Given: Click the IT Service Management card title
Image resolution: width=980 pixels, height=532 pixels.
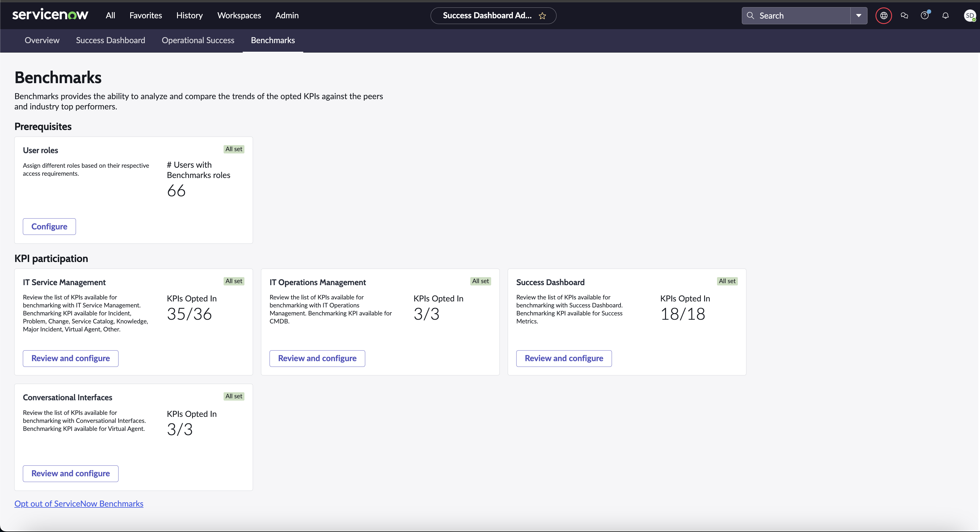Looking at the screenshot, I should tap(64, 282).
